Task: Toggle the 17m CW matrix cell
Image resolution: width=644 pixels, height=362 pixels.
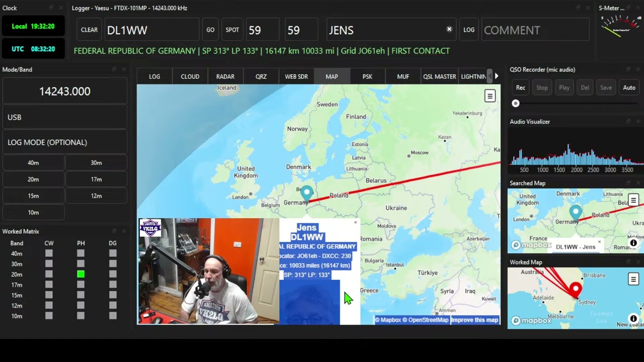Action: coord(49,285)
